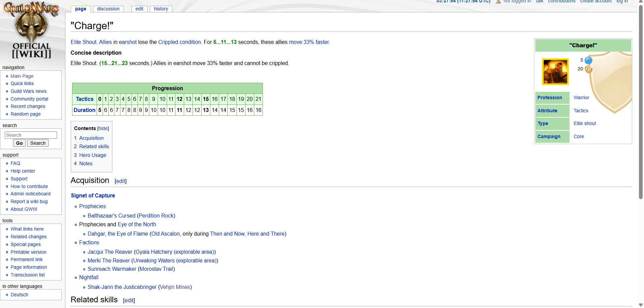Click the Go button
The image size is (644, 308).
click(x=19, y=143)
